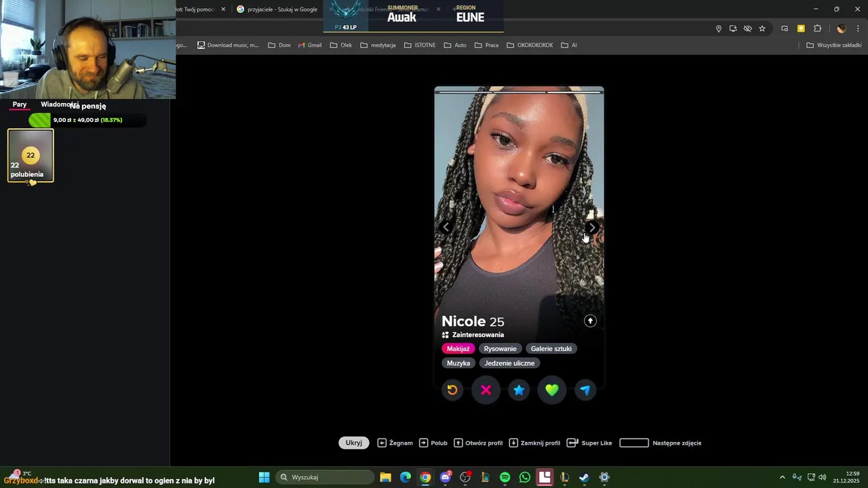
Task: Click the yellow extension icon in toolbar
Action: [801, 28]
